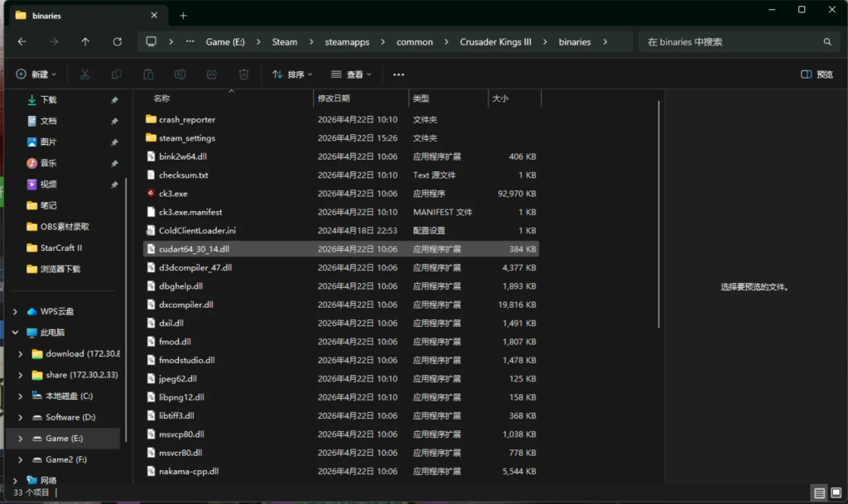Toggle the preview pane button
Image resolution: width=848 pixels, height=504 pixels.
pyautogui.click(x=817, y=74)
